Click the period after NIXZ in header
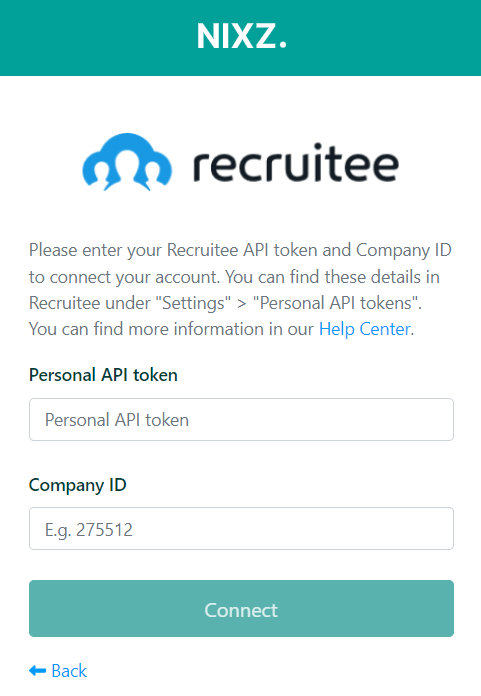The width and height of the screenshot is (481, 696). coord(283,44)
